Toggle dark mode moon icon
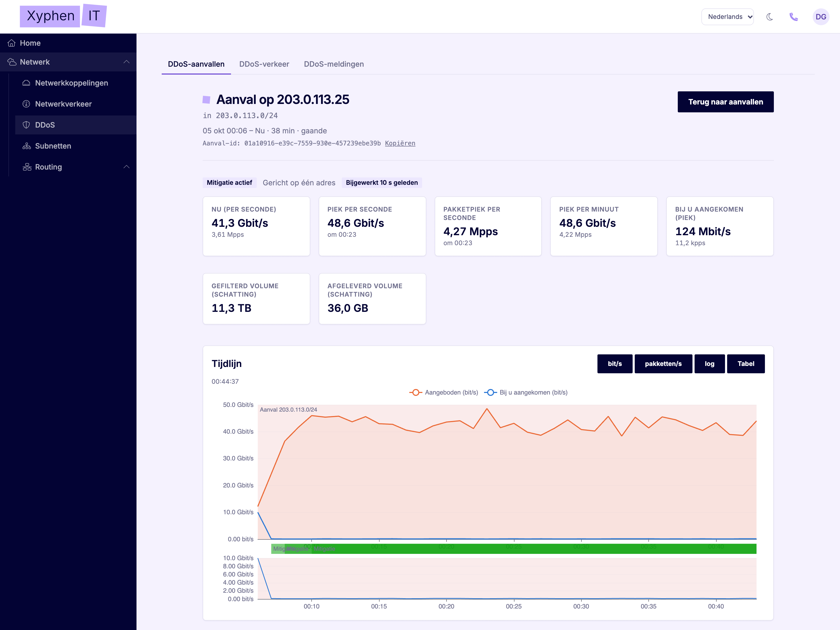This screenshot has width=840, height=630. tap(769, 17)
